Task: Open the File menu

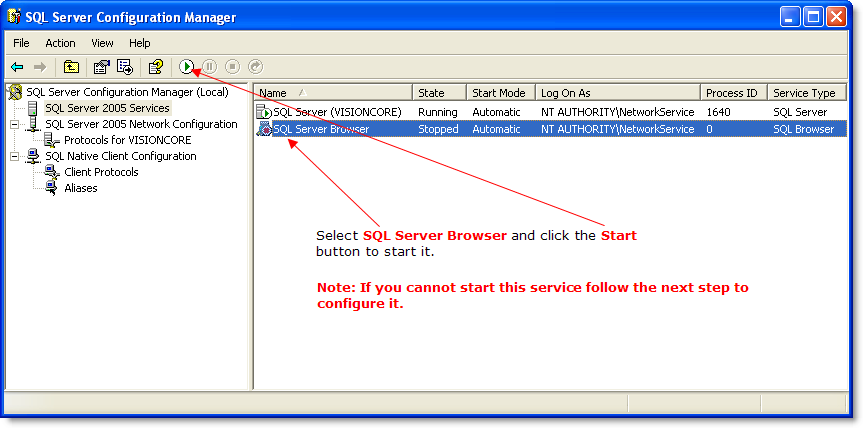Action: (x=21, y=43)
